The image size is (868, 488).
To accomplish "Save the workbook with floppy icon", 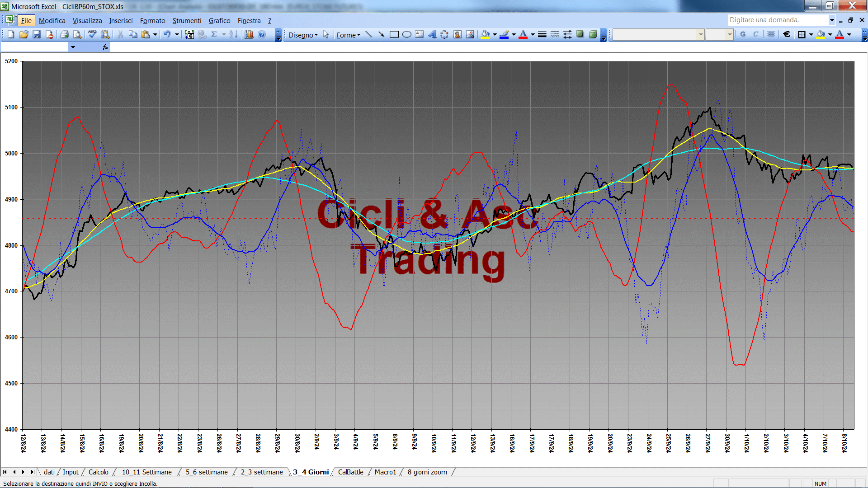I will coord(37,34).
